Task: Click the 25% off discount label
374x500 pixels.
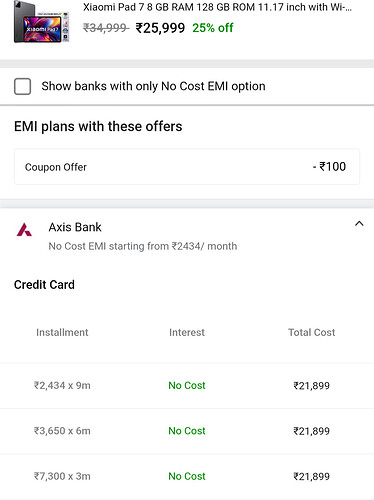Action: (x=213, y=28)
